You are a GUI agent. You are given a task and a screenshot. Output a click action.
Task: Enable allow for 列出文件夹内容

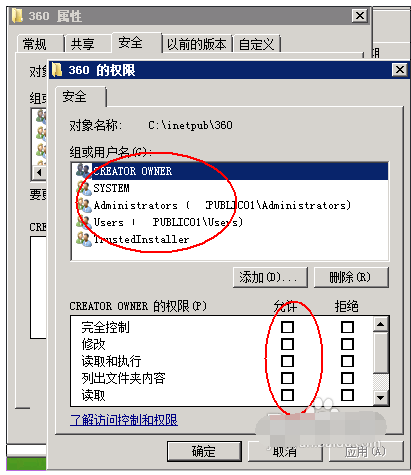coord(287,378)
